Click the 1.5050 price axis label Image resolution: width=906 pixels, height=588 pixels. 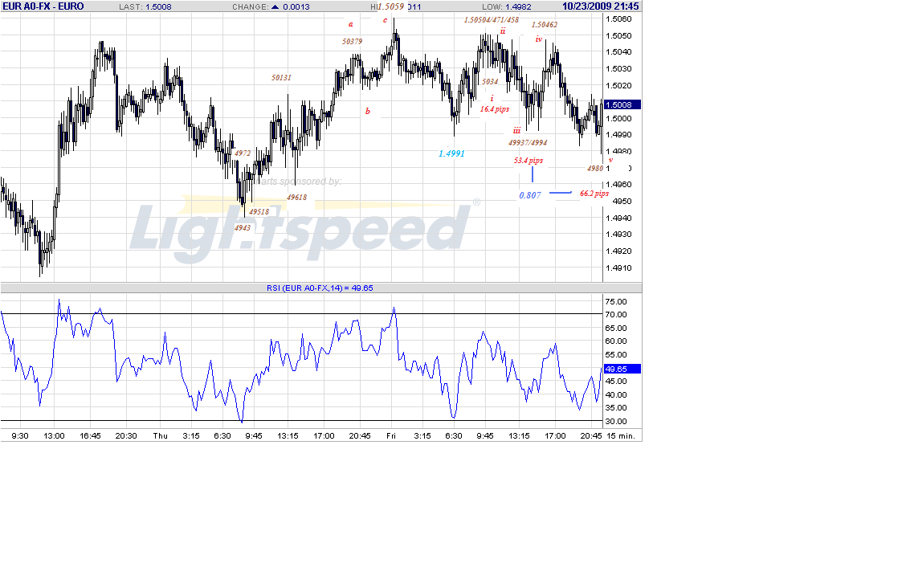618,36
